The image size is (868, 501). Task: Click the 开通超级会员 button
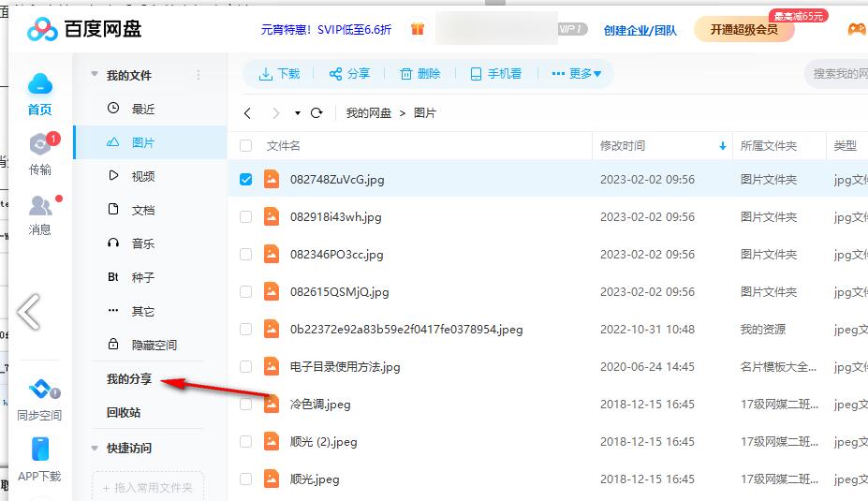click(x=743, y=29)
